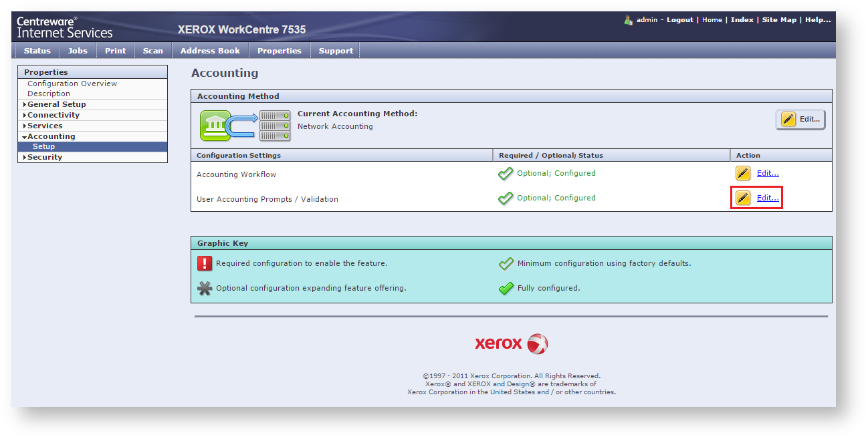Viewport: 868px width, 439px height.
Task: Click the outlined checkmark minimum configuration icon
Action: pos(506,263)
